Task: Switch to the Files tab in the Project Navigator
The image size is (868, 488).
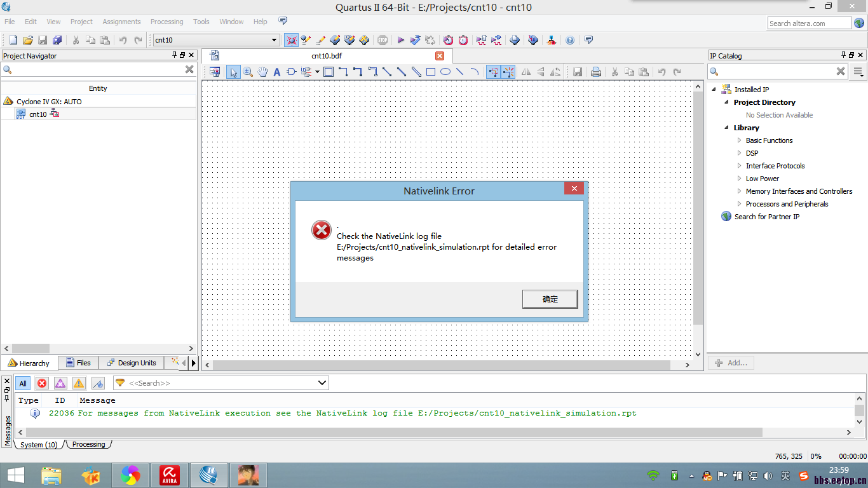Action: tap(78, 363)
